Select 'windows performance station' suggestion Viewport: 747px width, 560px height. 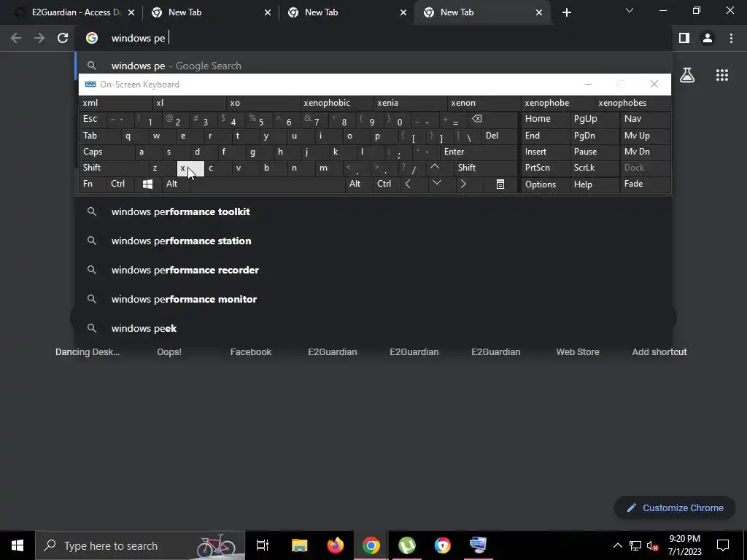click(x=373, y=241)
